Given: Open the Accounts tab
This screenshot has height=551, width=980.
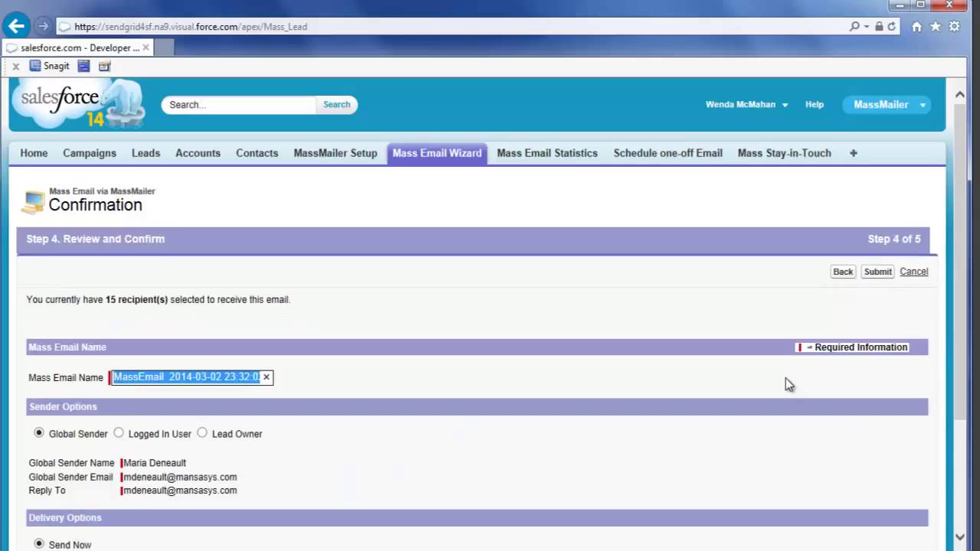Looking at the screenshot, I should (x=198, y=153).
